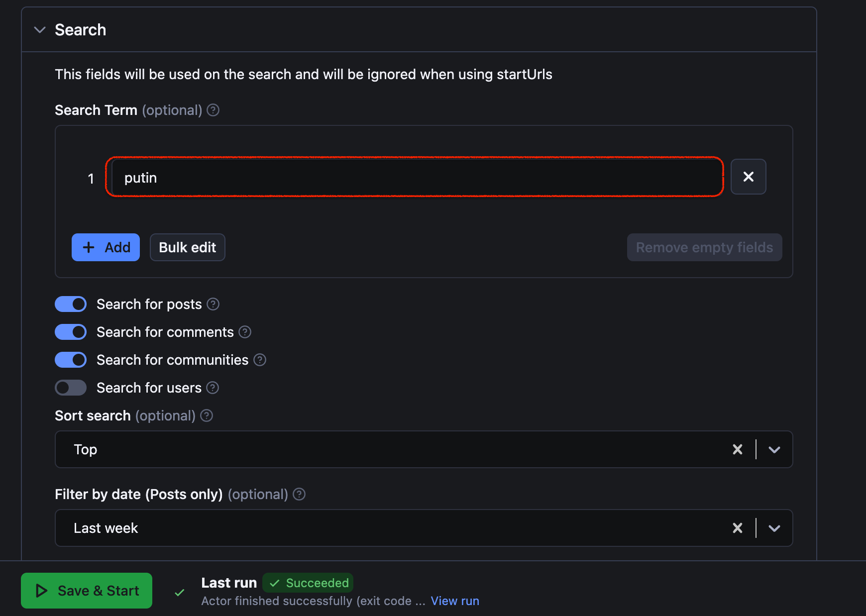866x616 pixels.
Task: Enable Search for users toggle
Action: (71, 388)
